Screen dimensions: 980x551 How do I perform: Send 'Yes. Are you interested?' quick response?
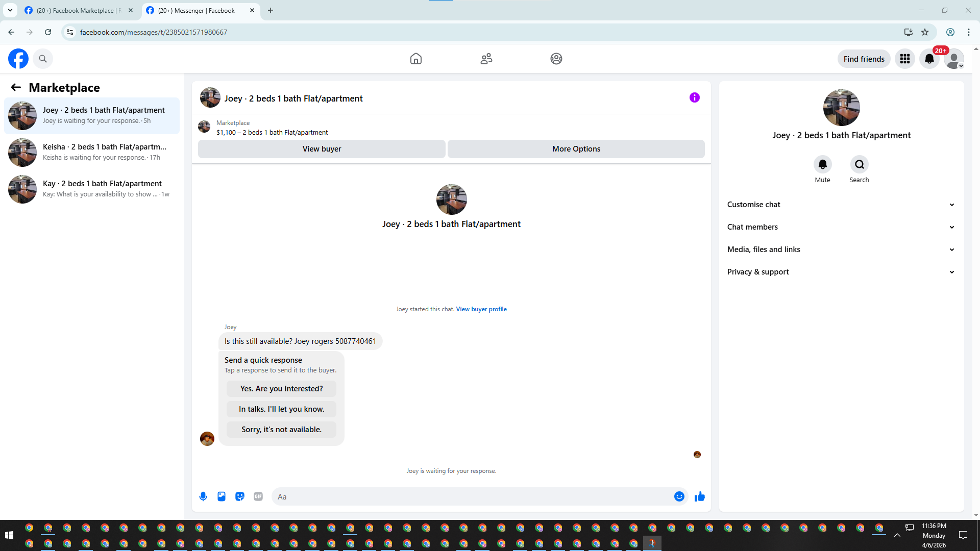coord(282,389)
